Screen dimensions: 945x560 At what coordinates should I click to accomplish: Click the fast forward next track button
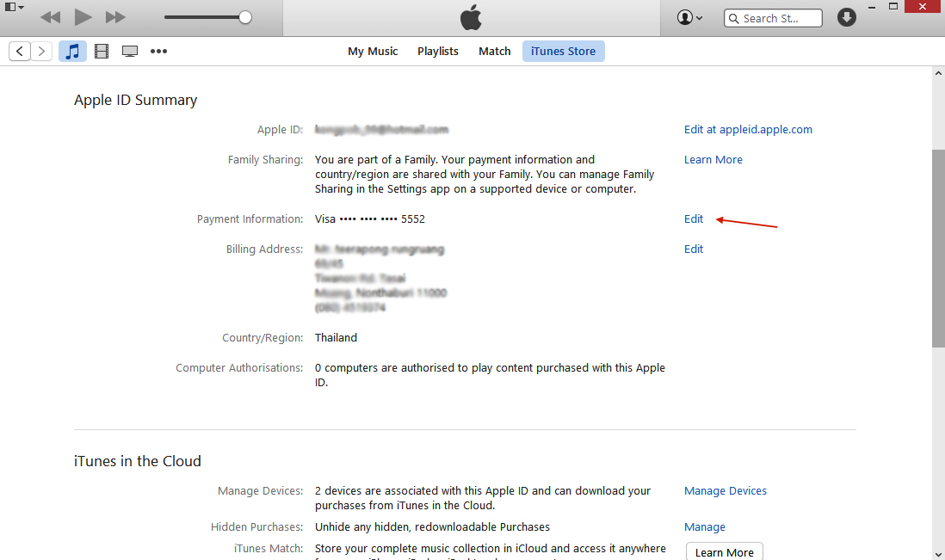(x=115, y=17)
